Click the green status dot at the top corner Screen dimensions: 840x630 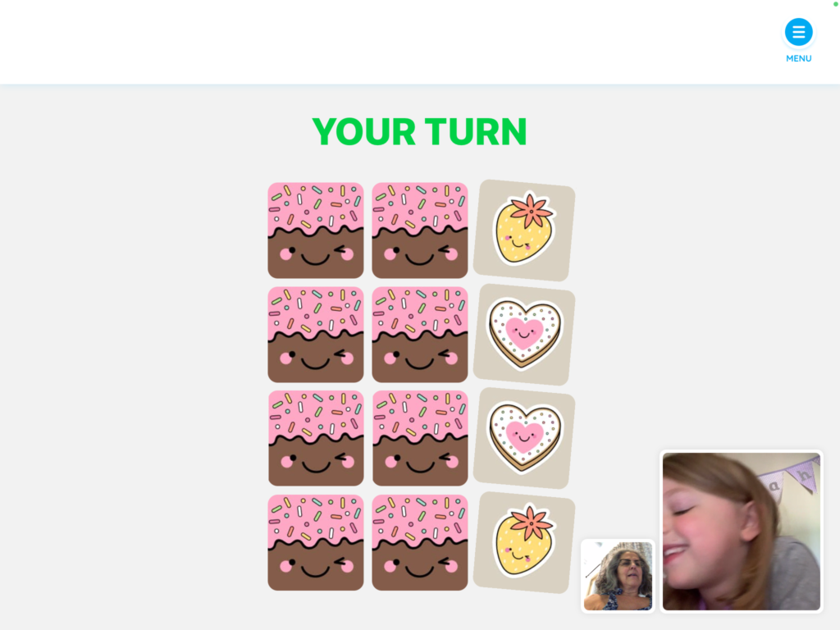[836, 4]
